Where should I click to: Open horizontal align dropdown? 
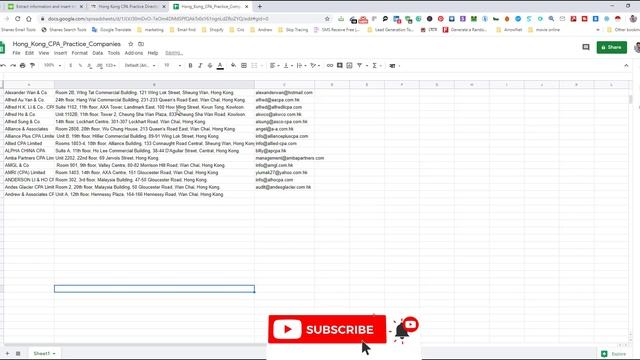274,66
